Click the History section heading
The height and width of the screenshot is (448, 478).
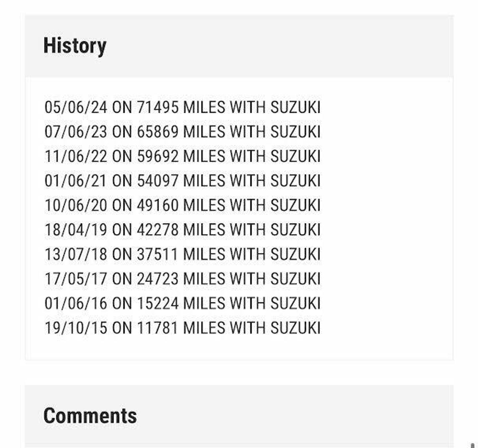(x=75, y=46)
